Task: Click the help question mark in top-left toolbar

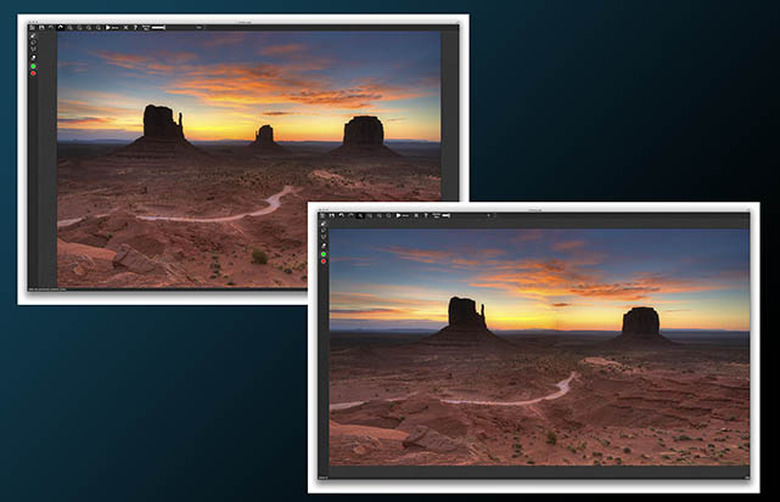Action: pos(134,27)
